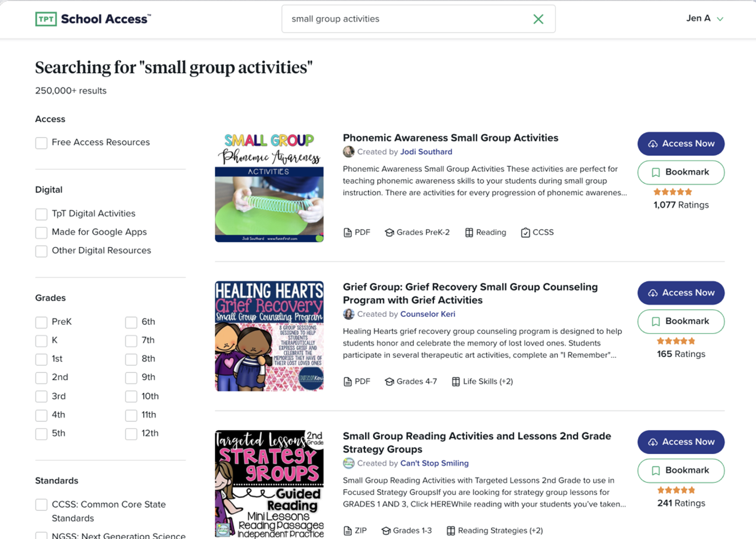Click the Grades PreK-2 graduation cap icon
This screenshot has height=539, width=756.
[389, 233]
